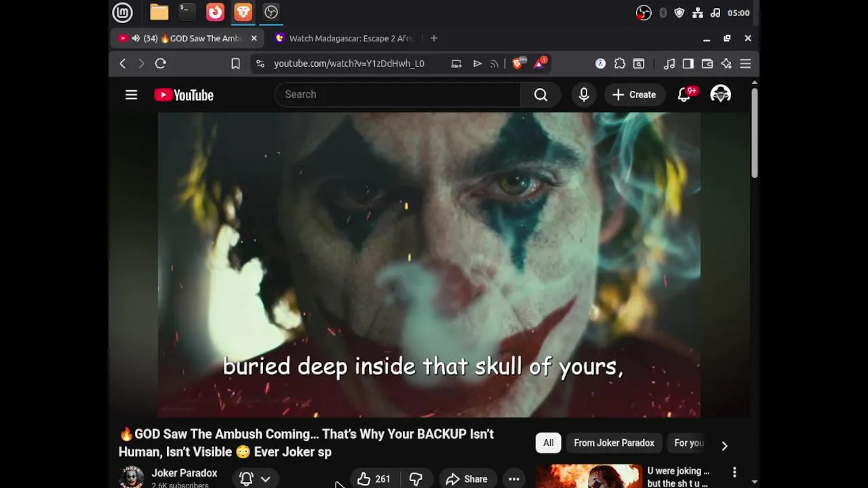Launch the Terminal from the taskbar
The image size is (868, 488).
(x=186, y=12)
